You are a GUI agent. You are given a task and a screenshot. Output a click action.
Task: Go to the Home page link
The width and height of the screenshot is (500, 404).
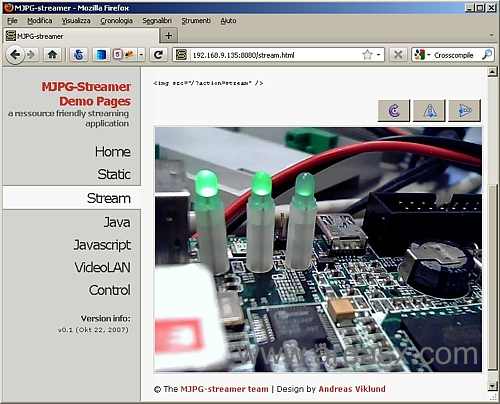coord(113,152)
